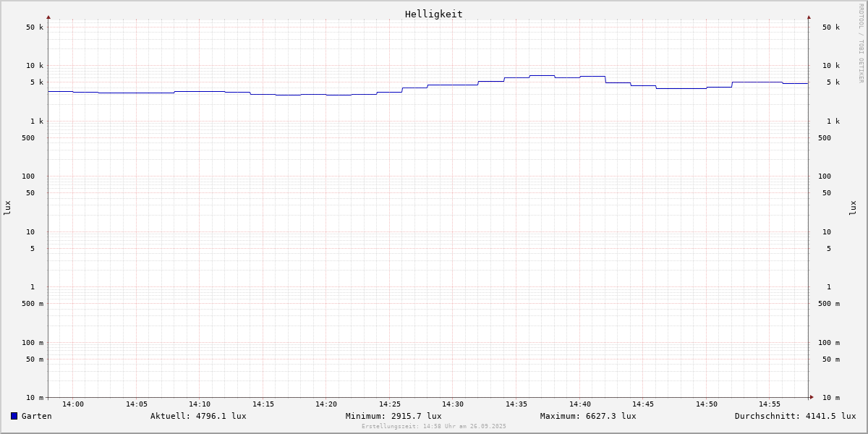
Task: Click the 14:40 tick label
Action: pyautogui.click(x=579, y=404)
